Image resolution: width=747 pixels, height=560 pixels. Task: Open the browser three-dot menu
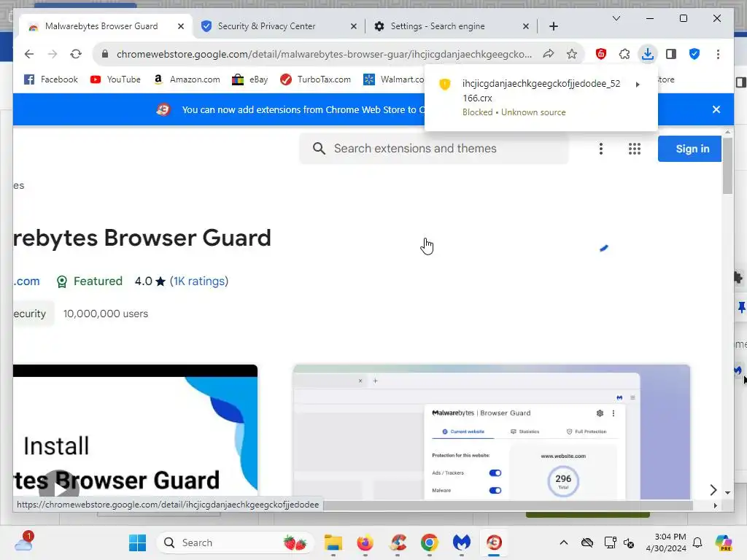pyautogui.click(x=718, y=54)
